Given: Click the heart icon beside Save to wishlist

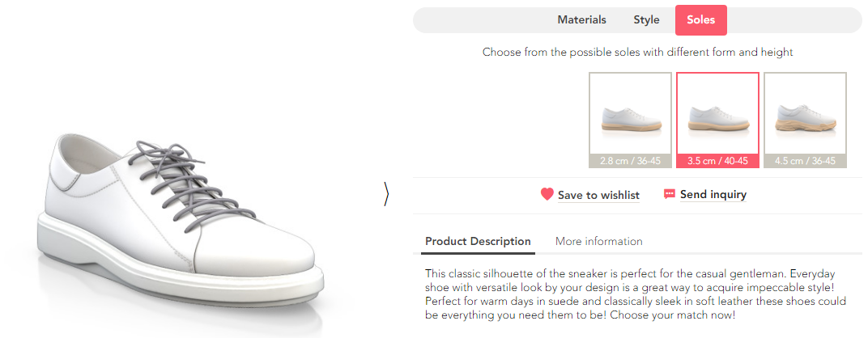Looking at the screenshot, I should 547,195.
